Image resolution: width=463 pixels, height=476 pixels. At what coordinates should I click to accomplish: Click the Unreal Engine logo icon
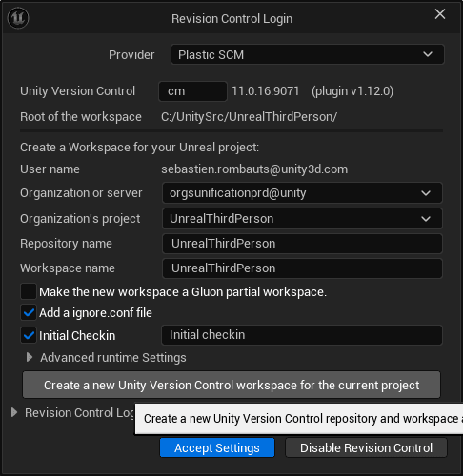coord(18,18)
